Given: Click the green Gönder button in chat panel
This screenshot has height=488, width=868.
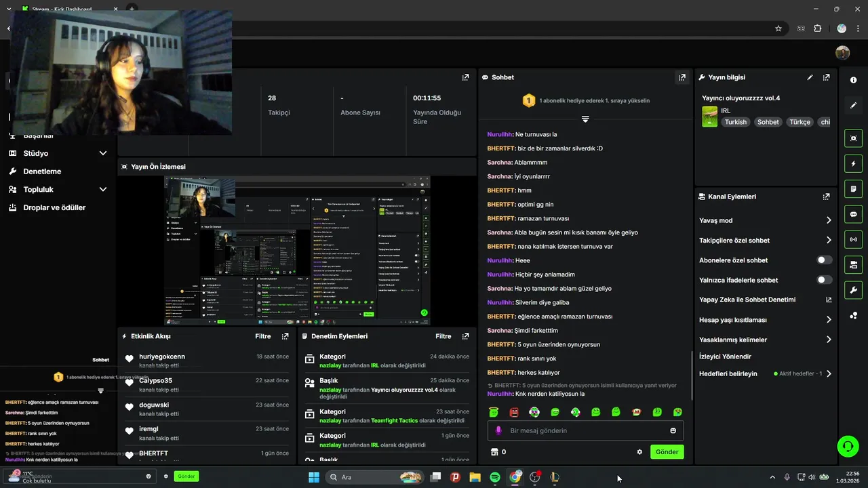Looking at the screenshot, I should (667, 452).
